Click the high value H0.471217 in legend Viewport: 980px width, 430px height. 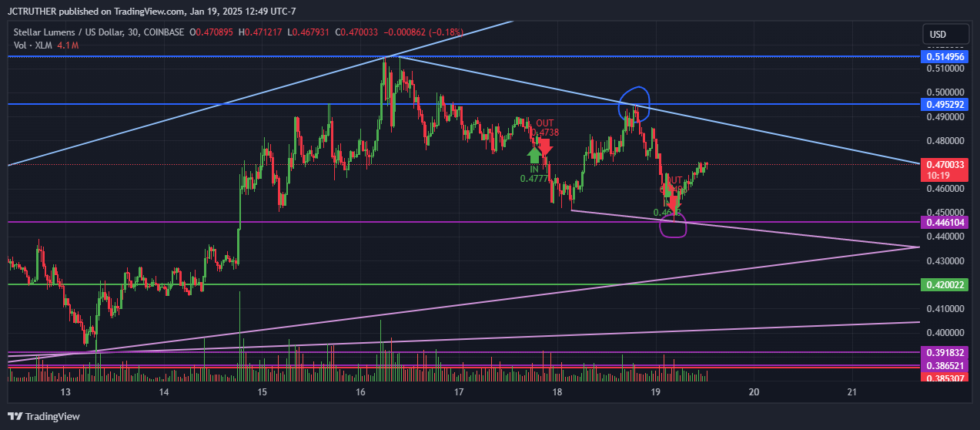(x=261, y=32)
